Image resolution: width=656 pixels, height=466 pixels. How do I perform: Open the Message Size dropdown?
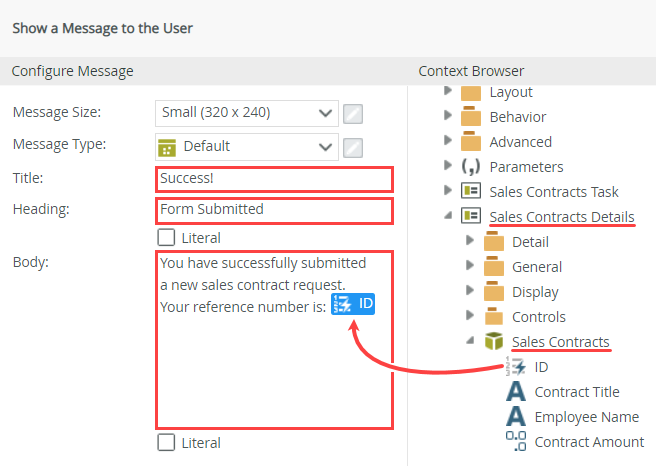(x=246, y=113)
